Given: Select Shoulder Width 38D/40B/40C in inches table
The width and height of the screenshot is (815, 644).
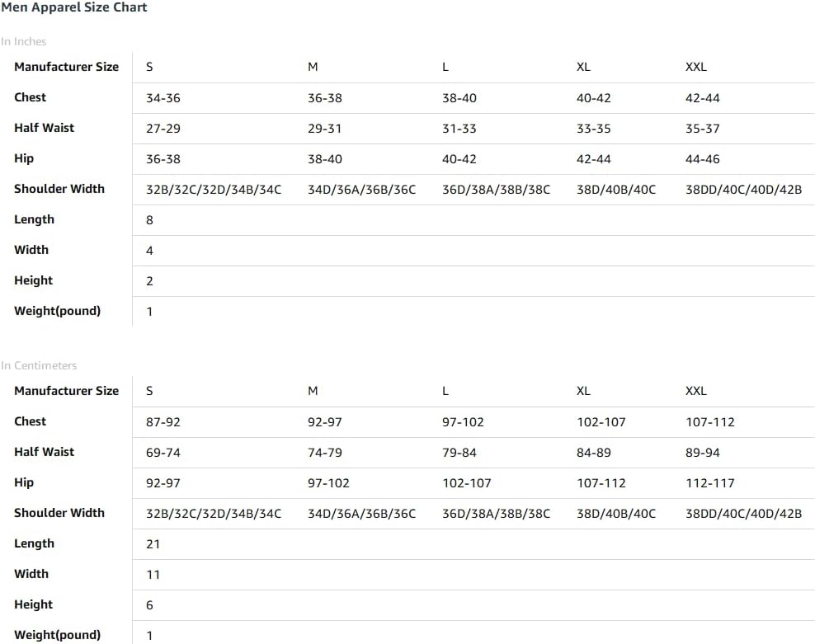Looking at the screenshot, I should [x=616, y=190].
